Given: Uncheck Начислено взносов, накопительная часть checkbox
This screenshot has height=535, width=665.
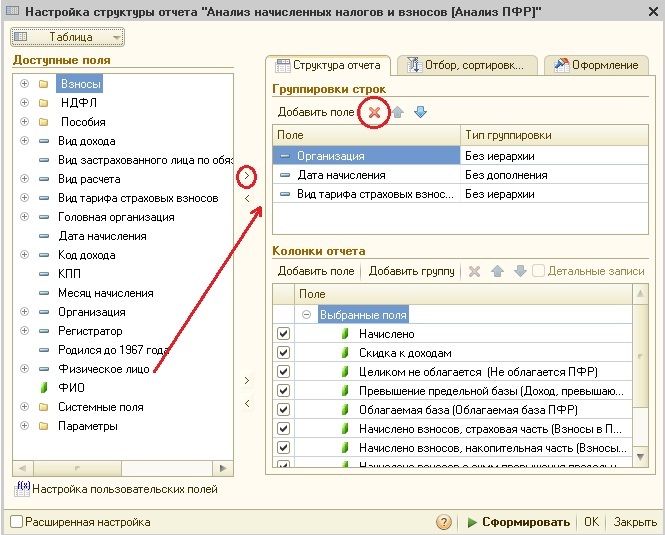Looking at the screenshot, I should pos(283,448).
